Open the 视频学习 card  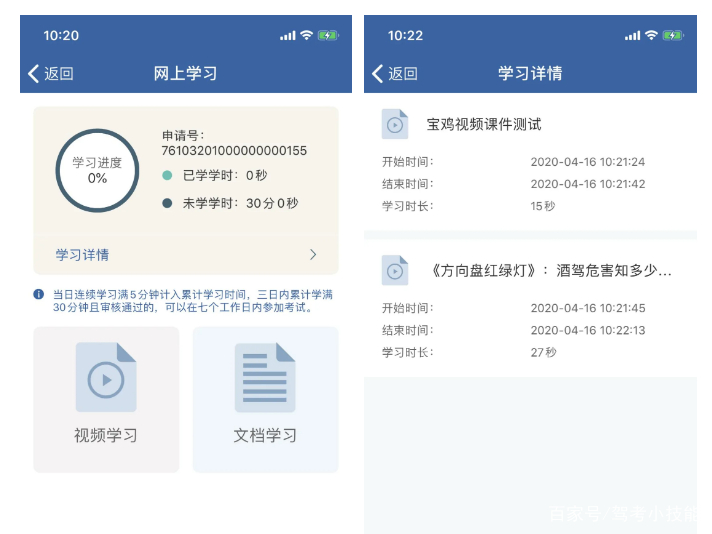(106, 400)
